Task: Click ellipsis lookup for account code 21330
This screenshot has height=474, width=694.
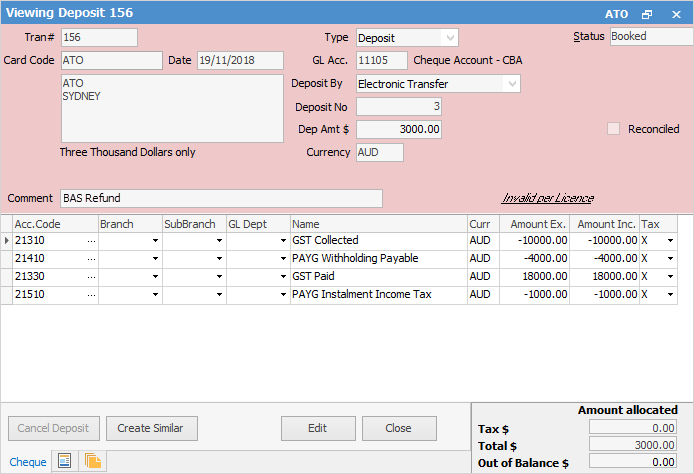Action: pos(91,277)
